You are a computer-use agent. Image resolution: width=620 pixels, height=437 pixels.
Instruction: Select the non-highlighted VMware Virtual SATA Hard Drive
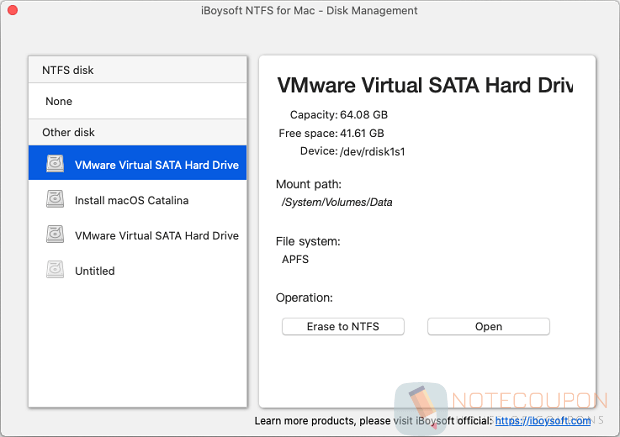pyautogui.click(x=138, y=235)
